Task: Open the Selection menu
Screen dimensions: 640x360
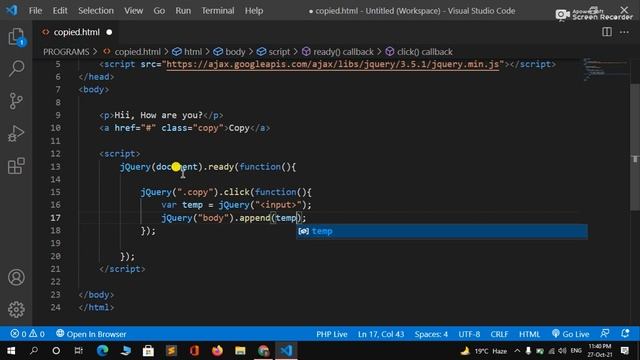Action: [x=96, y=11]
